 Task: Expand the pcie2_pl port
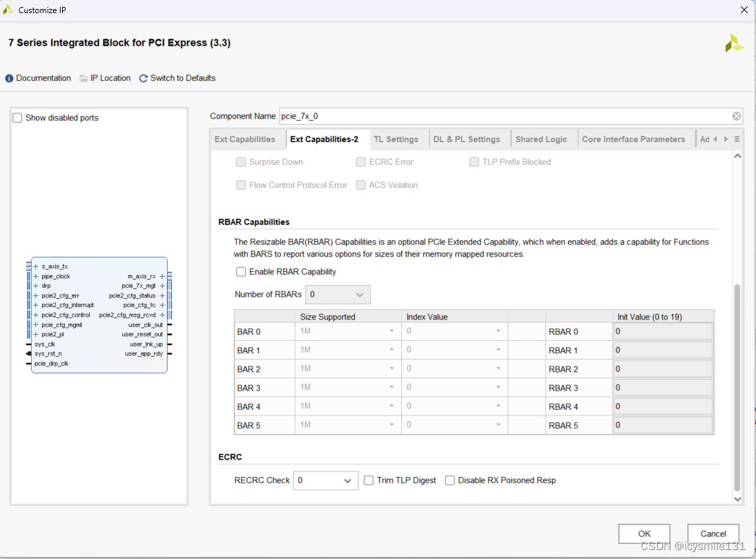(x=35, y=335)
